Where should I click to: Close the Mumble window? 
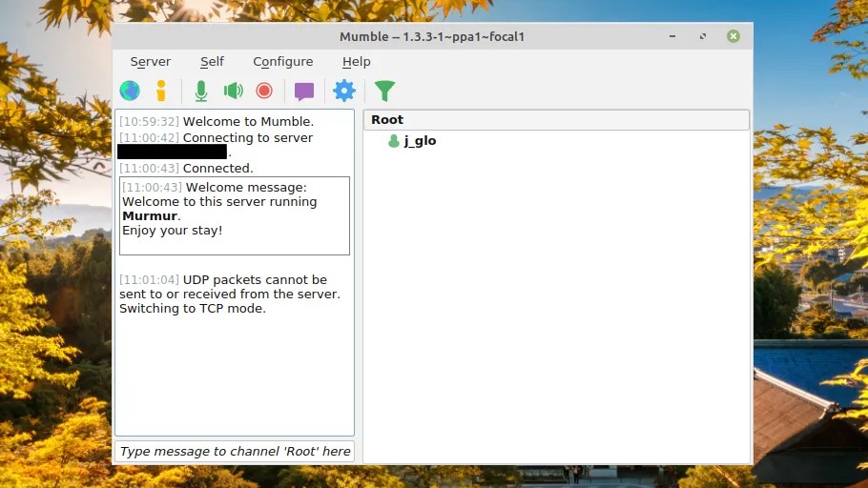pyautogui.click(x=733, y=36)
